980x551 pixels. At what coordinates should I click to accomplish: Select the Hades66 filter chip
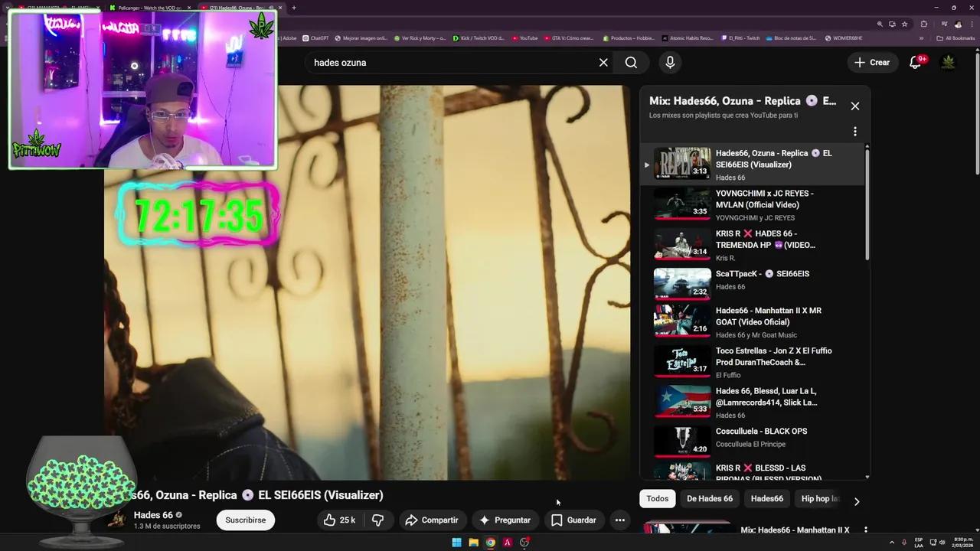tap(767, 499)
